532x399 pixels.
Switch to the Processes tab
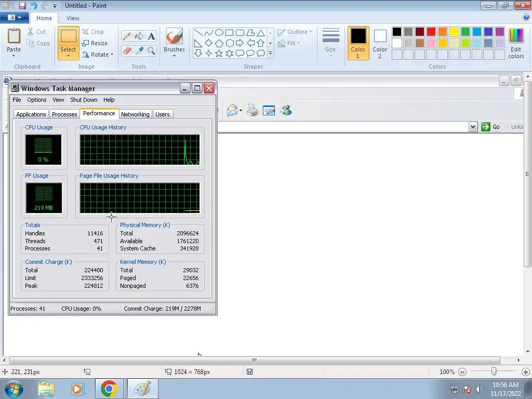(64, 114)
